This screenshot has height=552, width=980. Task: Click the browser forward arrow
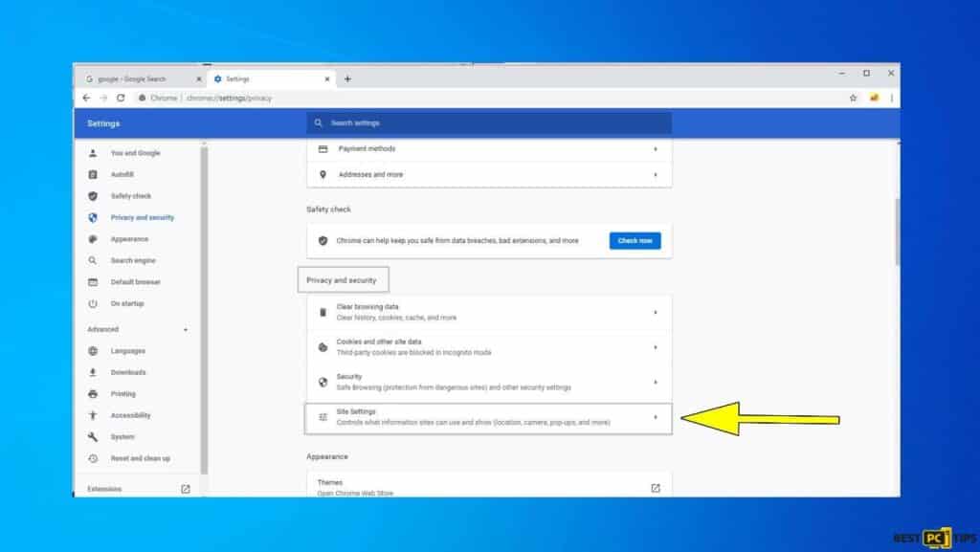tap(103, 98)
